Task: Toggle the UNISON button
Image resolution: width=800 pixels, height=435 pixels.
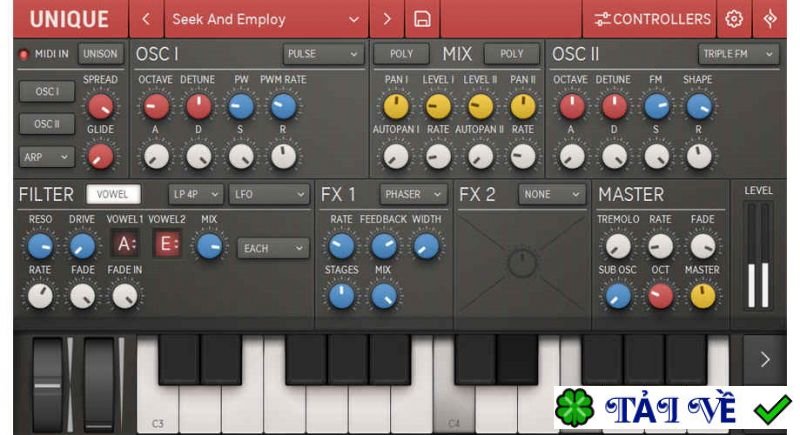Action: 101,54
